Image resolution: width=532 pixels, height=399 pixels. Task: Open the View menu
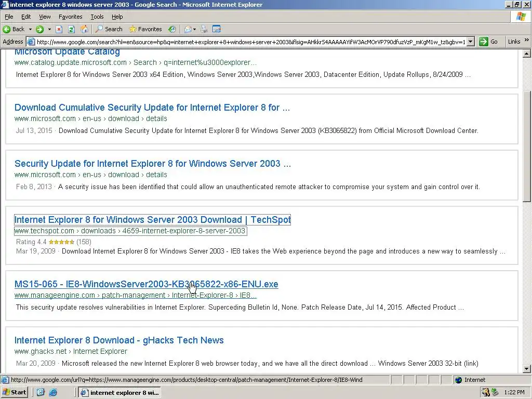pos(45,17)
